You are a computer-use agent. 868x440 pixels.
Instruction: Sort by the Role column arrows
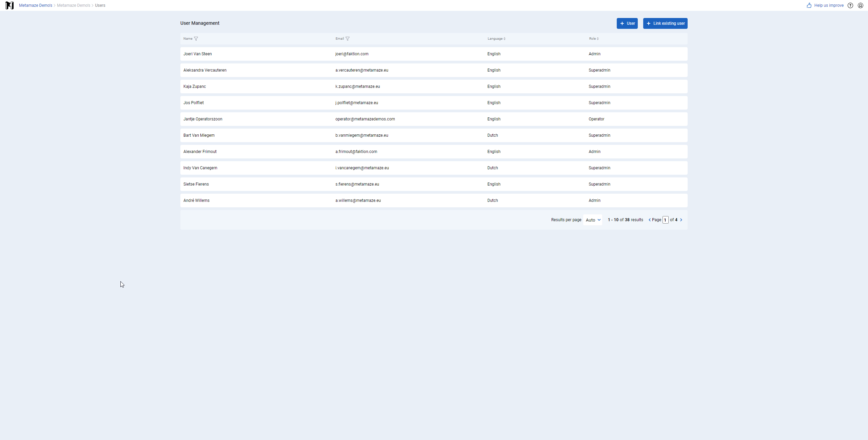[x=598, y=39]
